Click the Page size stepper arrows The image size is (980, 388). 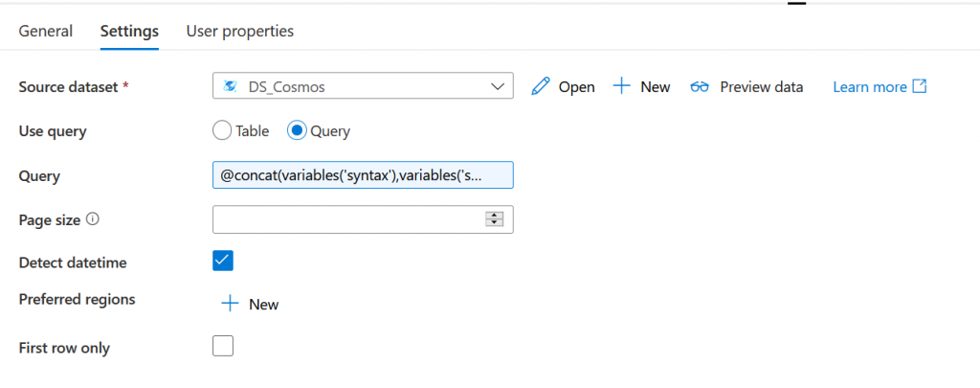click(495, 219)
